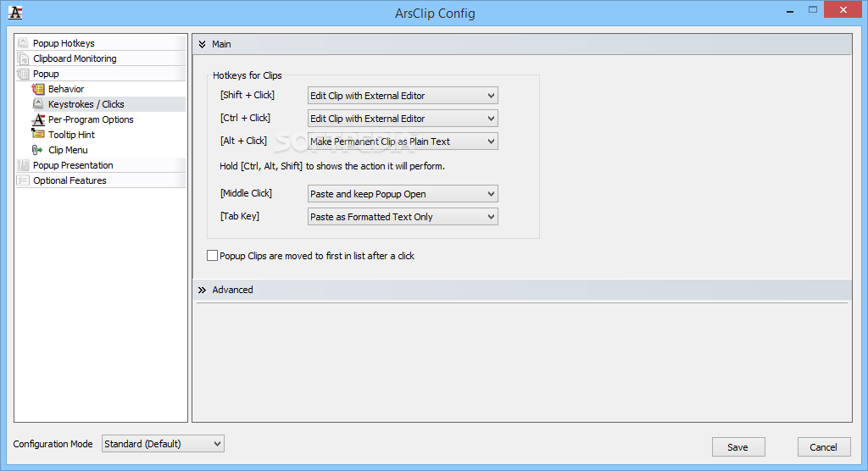Screen dimensions: 868x471
Task: Open the Tab Key action dropdown
Action: pyautogui.click(x=403, y=217)
